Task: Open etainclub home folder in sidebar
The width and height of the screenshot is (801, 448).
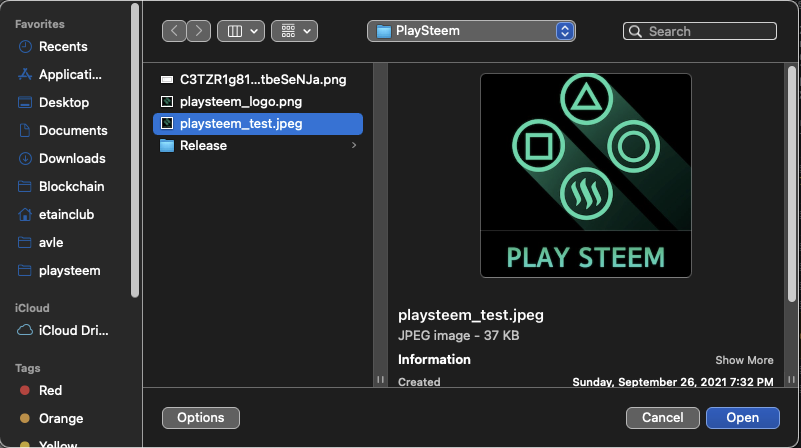Action: (x=66, y=215)
